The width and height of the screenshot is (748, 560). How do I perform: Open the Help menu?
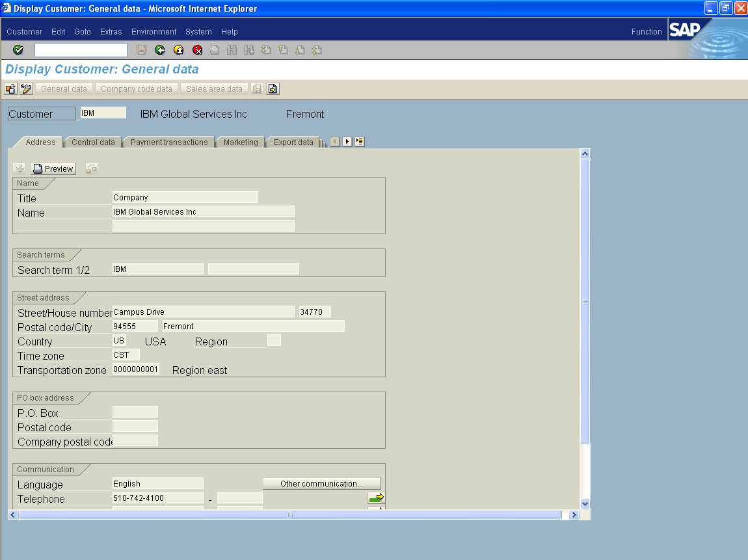pyautogui.click(x=229, y=31)
